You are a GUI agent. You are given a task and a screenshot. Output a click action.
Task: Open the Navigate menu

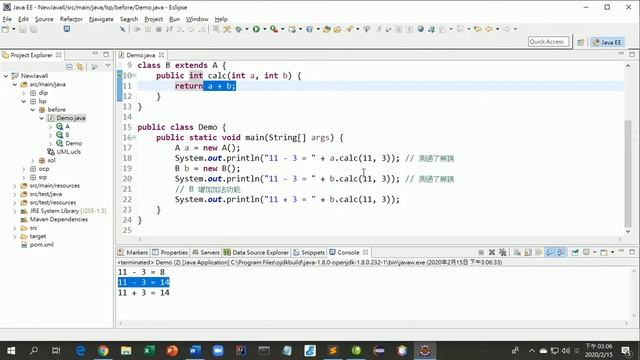101,19
